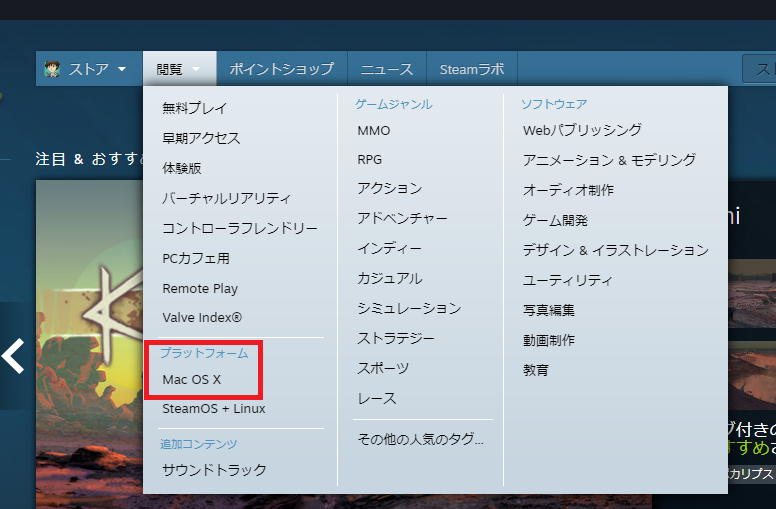
Task: Select インディー genre
Action: coord(389,249)
